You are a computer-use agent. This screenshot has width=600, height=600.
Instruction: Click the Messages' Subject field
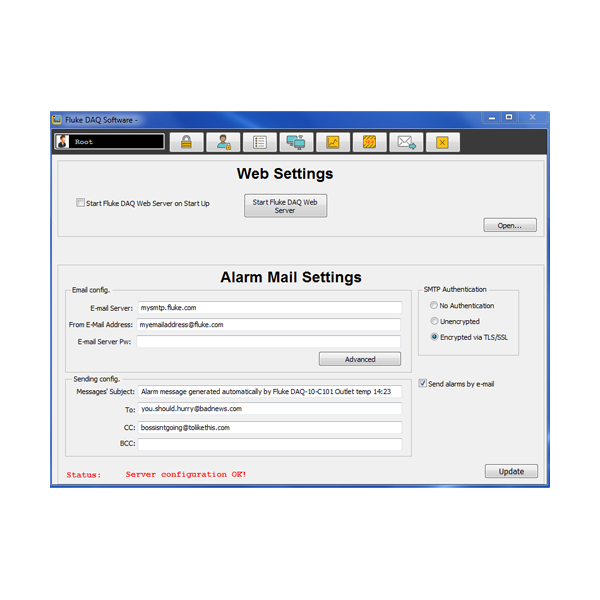(270, 391)
